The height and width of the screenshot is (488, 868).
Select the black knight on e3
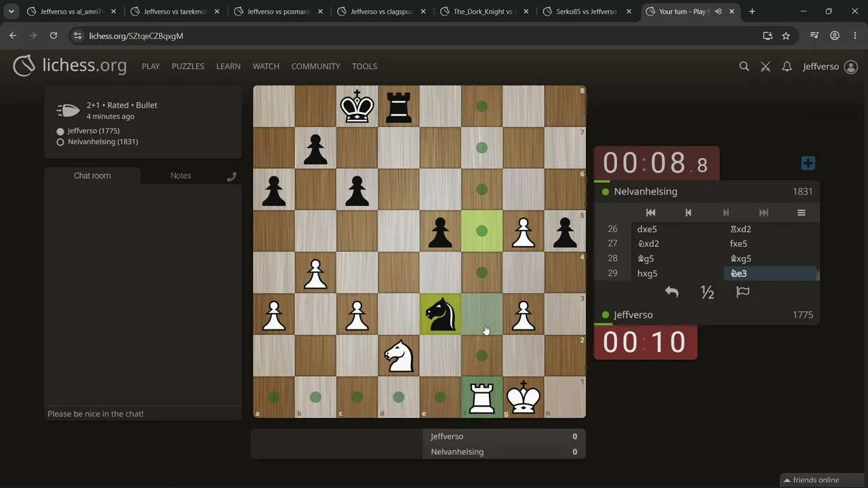coord(440,314)
